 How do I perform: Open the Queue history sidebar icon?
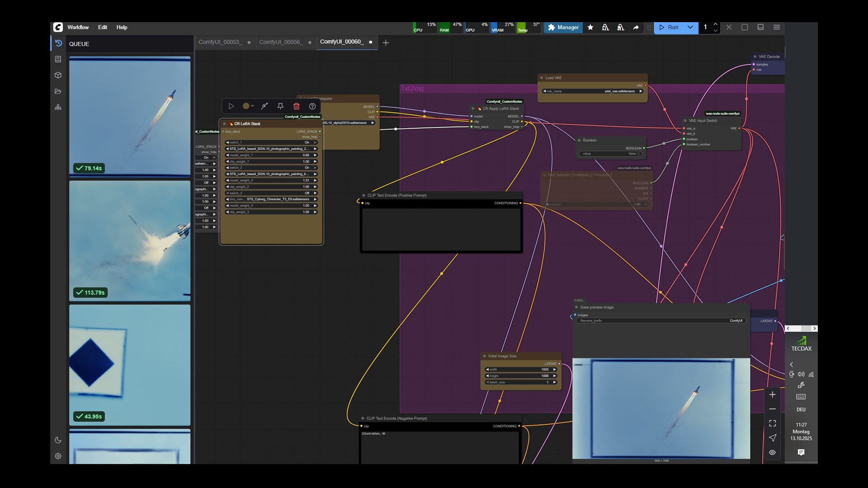(x=58, y=43)
